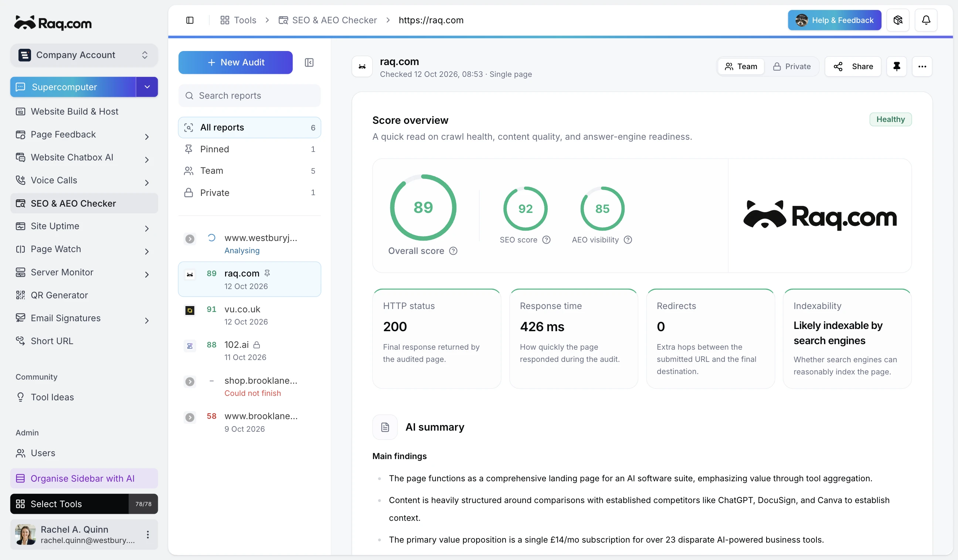Open the more options ellipsis menu
958x560 pixels.
pyautogui.click(x=922, y=67)
